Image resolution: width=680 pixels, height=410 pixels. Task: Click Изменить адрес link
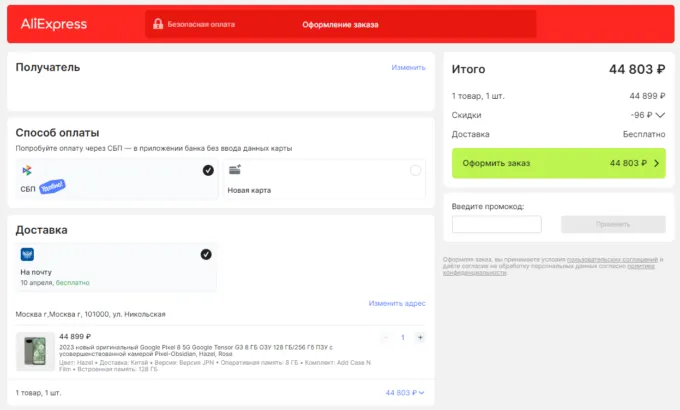click(x=396, y=303)
